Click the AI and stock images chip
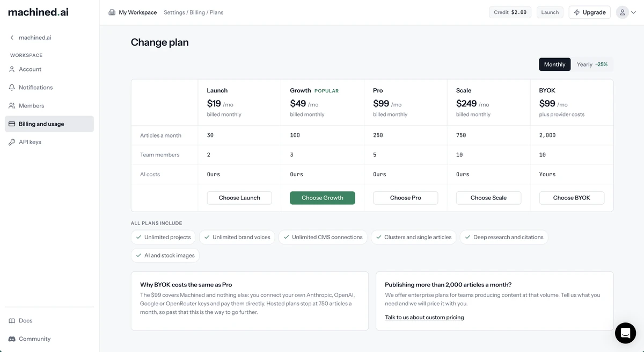644x352 pixels. click(x=165, y=255)
